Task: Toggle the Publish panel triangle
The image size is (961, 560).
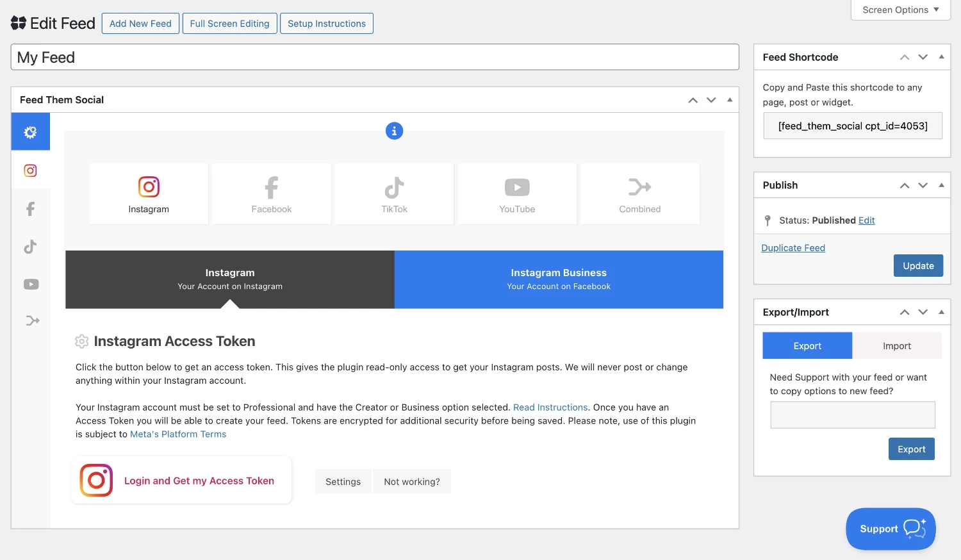Action: click(941, 185)
